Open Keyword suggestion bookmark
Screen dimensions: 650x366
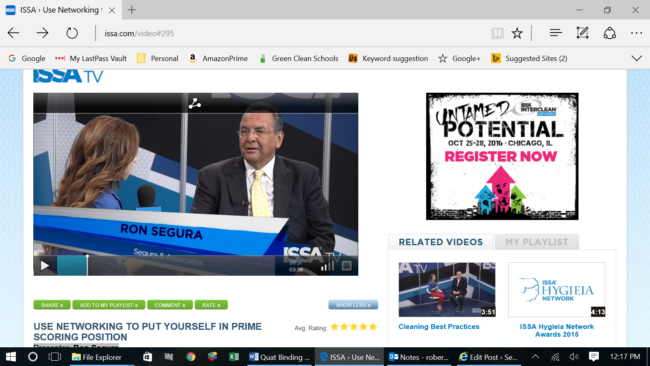pyautogui.click(x=388, y=58)
